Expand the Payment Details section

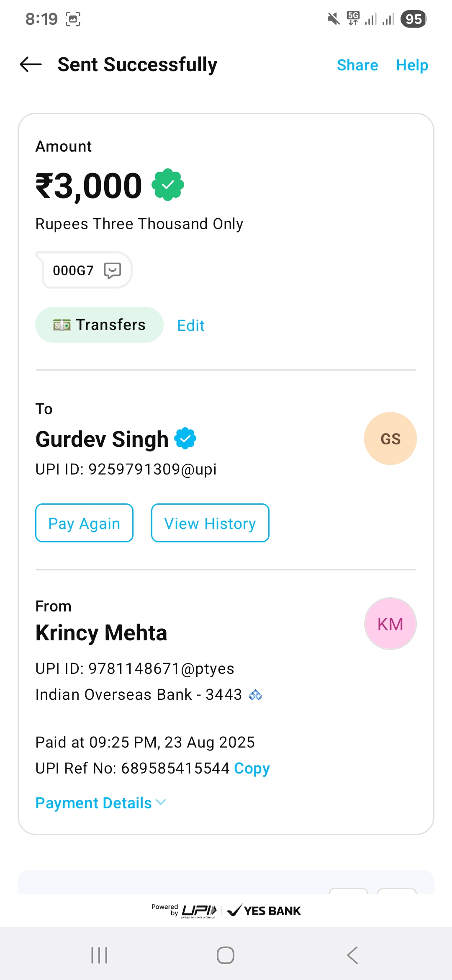tap(100, 803)
